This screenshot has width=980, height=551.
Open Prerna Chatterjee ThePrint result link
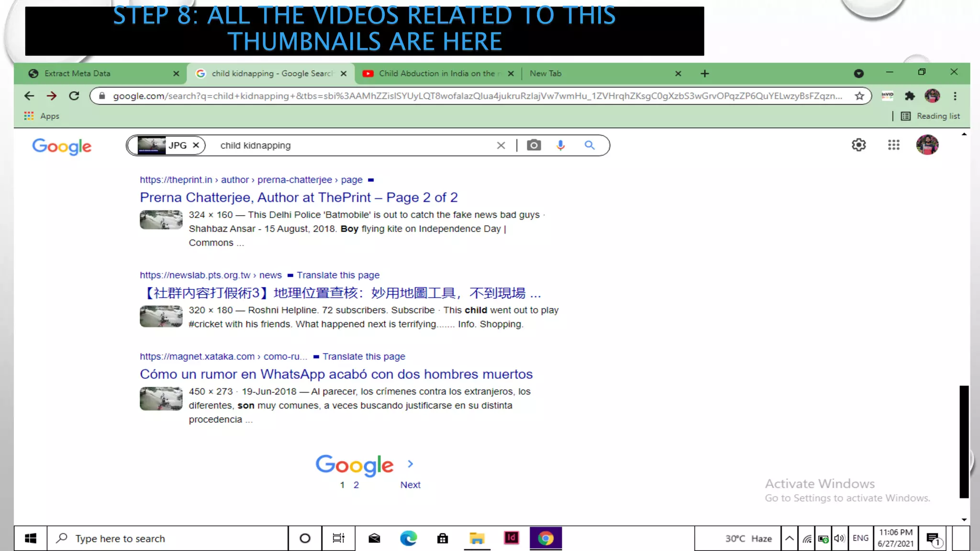point(299,198)
